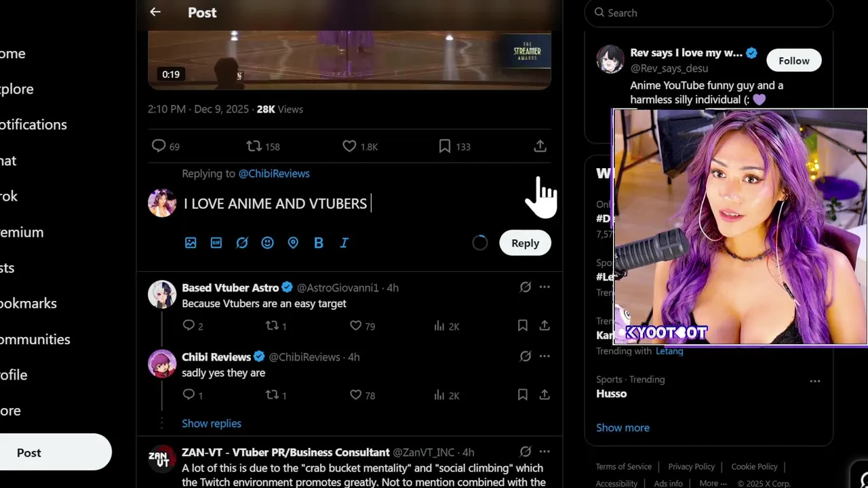Repost Chibi Reviews' 'sadly yes they are'
This screenshot has height=488, width=868.
click(x=276, y=395)
